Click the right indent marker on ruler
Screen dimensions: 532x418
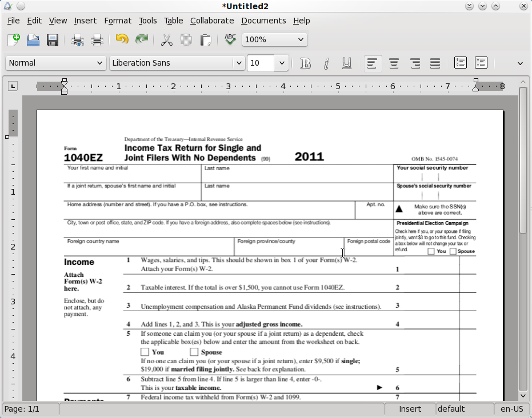point(475,88)
